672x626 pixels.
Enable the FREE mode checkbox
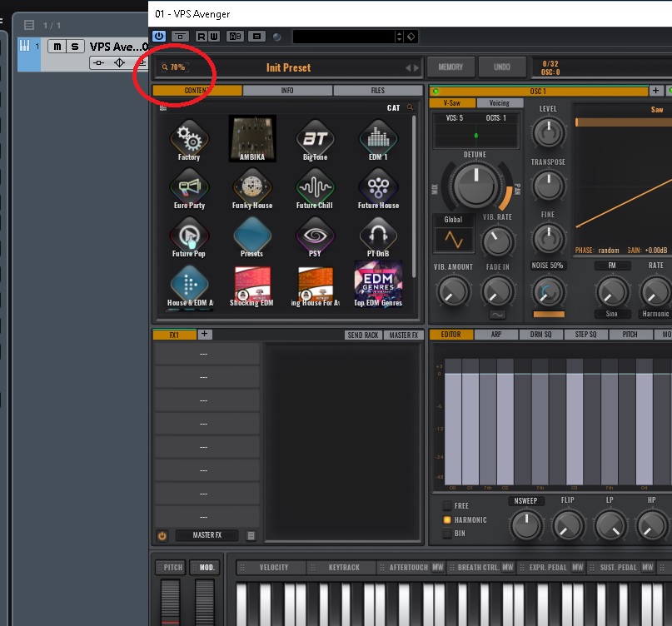[447, 506]
